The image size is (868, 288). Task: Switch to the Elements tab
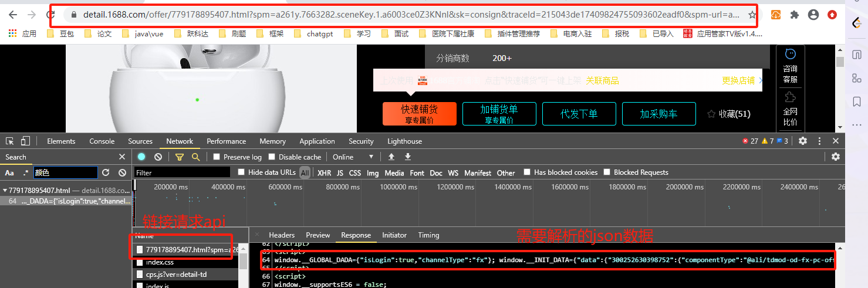[61, 141]
